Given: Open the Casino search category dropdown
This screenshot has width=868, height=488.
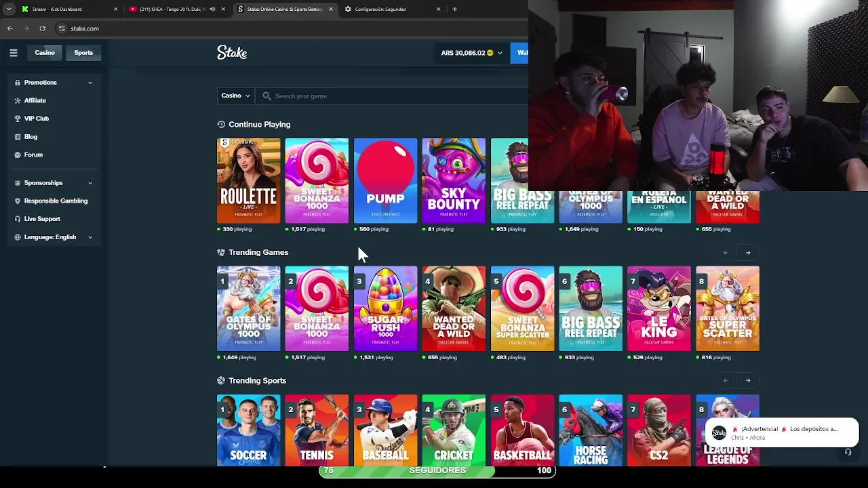Looking at the screenshot, I should pos(235,96).
